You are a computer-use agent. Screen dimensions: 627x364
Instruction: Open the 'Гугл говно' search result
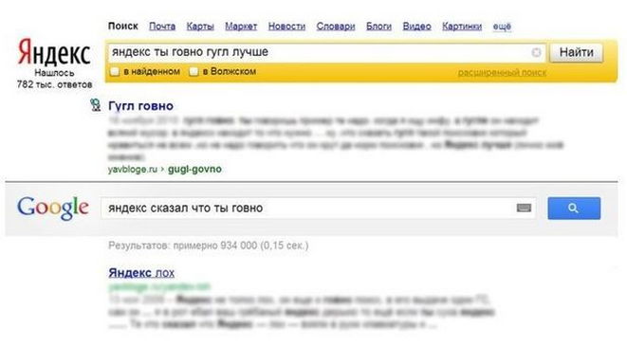(x=141, y=106)
